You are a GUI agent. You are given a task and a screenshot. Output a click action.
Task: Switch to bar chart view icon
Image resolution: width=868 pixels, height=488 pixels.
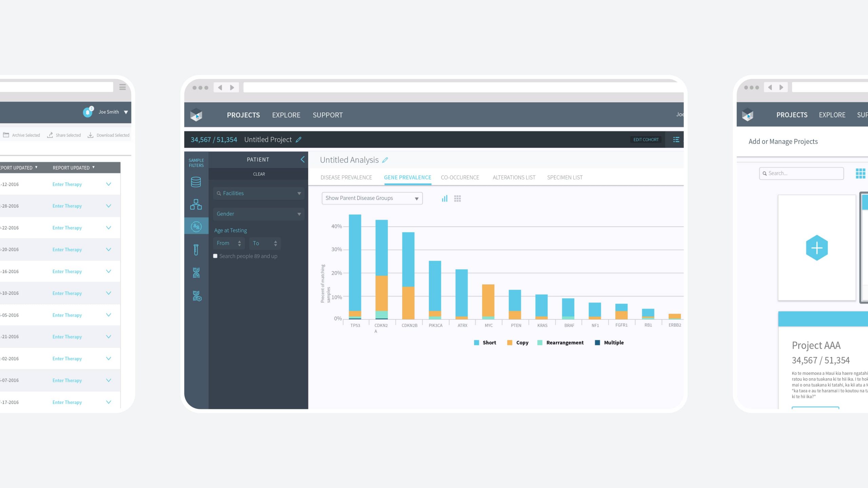tap(445, 199)
